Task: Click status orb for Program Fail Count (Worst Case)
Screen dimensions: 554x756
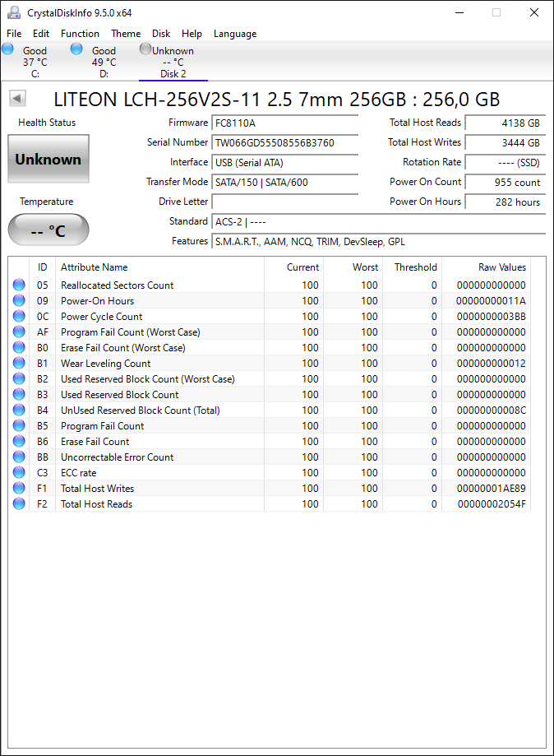Action: (x=19, y=332)
